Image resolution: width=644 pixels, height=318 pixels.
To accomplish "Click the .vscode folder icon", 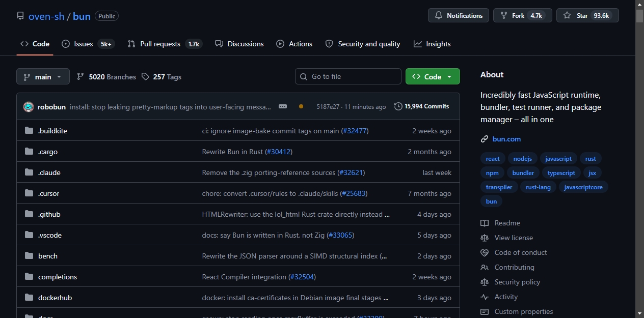I will 29,235.
